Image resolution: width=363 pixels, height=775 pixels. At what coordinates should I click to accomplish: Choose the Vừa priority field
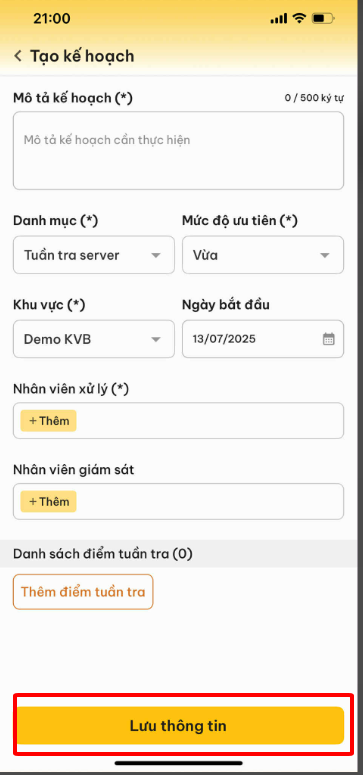coord(263,255)
